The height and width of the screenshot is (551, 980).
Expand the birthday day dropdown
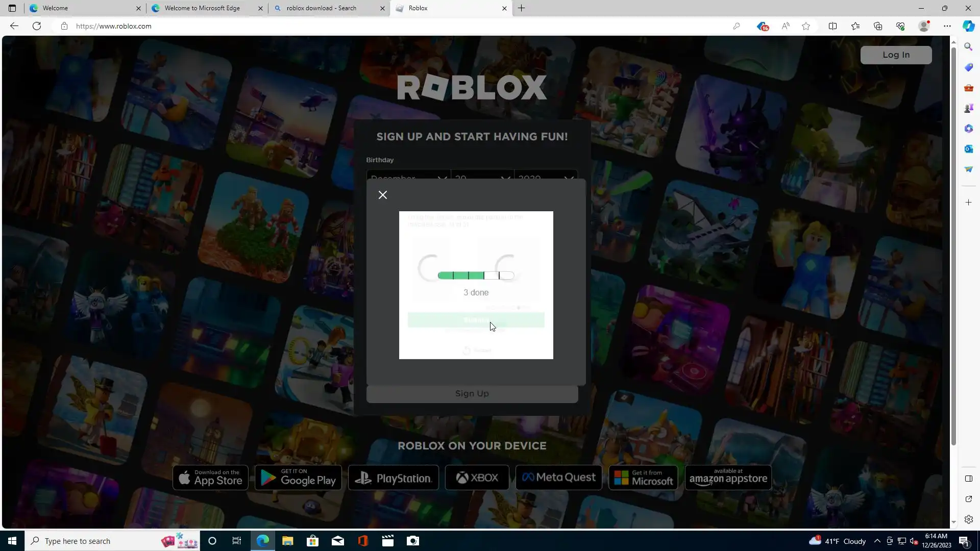point(482,177)
